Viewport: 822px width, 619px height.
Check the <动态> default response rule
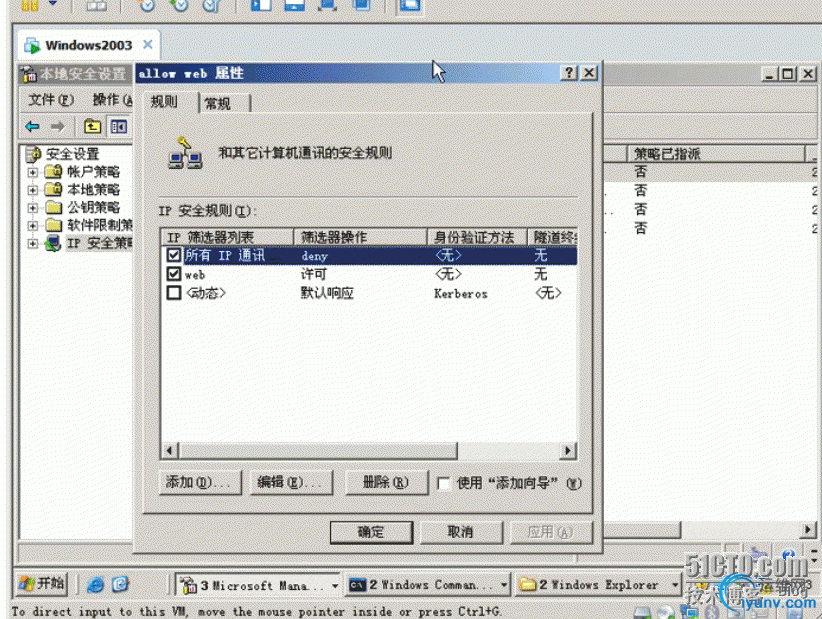click(174, 293)
